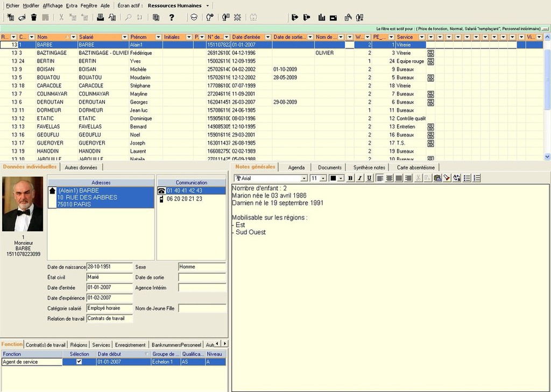Image resolution: width=551 pixels, height=392 pixels.
Task: Open the text color picker dropdown
Action: click(341, 178)
